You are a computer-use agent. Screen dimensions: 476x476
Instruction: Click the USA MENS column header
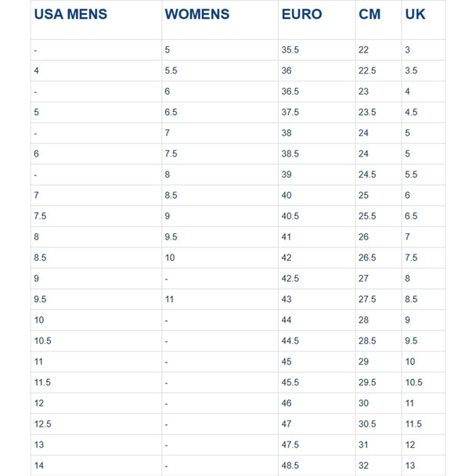[70, 14]
